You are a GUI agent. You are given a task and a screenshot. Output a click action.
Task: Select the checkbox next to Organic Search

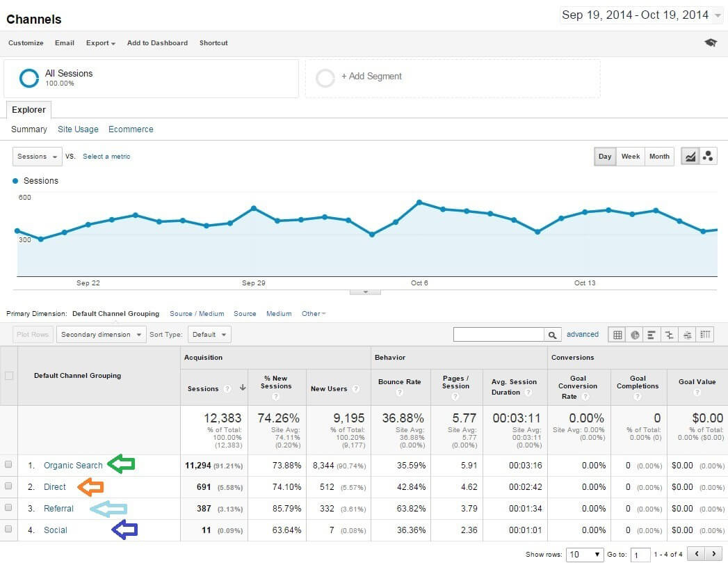(x=10, y=465)
